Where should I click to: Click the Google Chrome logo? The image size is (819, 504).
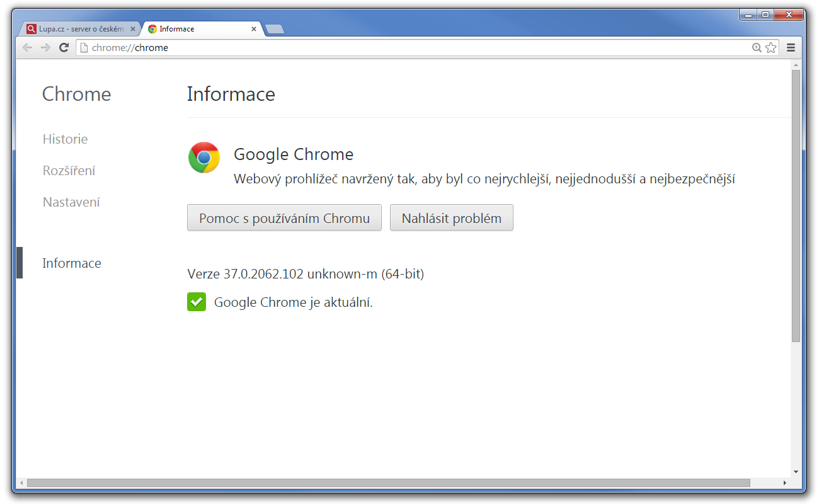203,157
